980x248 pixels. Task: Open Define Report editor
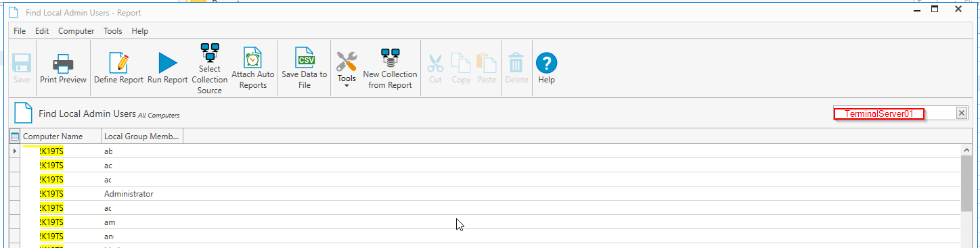(118, 68)
